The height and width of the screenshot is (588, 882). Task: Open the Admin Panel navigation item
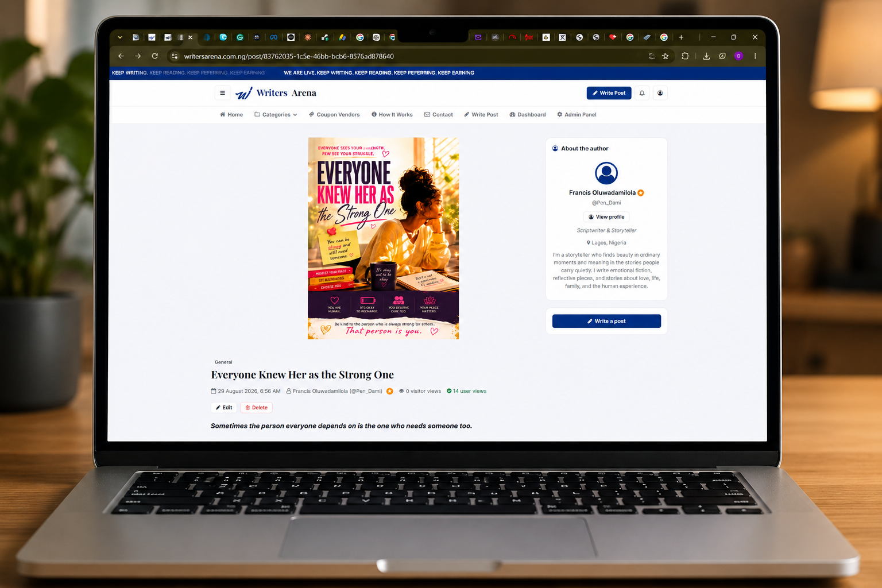point(577,115)
